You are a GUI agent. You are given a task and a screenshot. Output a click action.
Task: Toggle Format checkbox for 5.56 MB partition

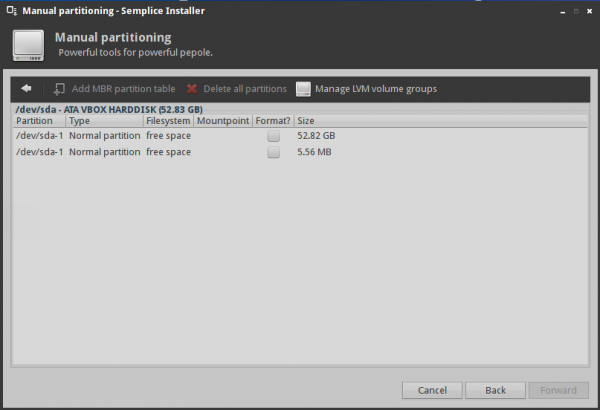pyautogui.click(x=273, y=152)
